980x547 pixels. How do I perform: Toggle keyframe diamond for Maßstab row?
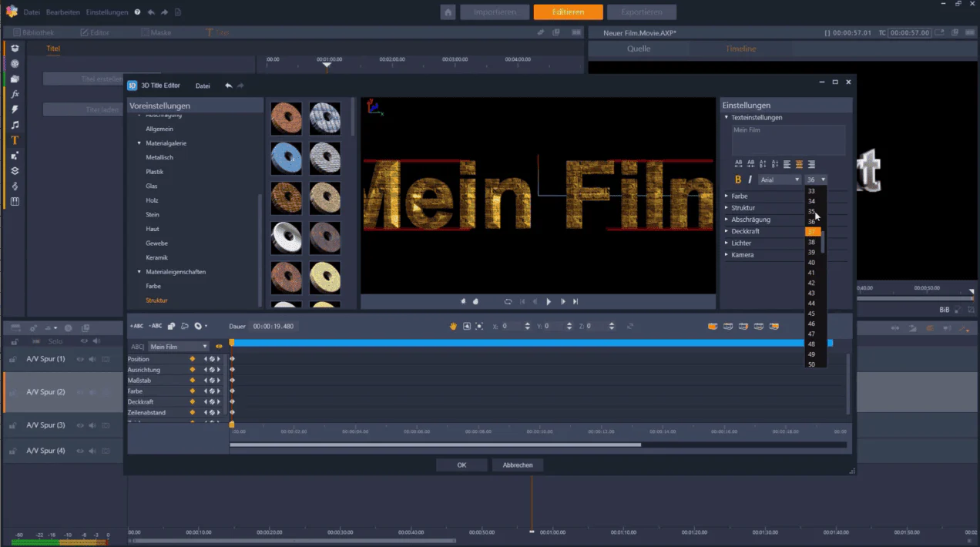pyautogui.click(x=193, y=381)
